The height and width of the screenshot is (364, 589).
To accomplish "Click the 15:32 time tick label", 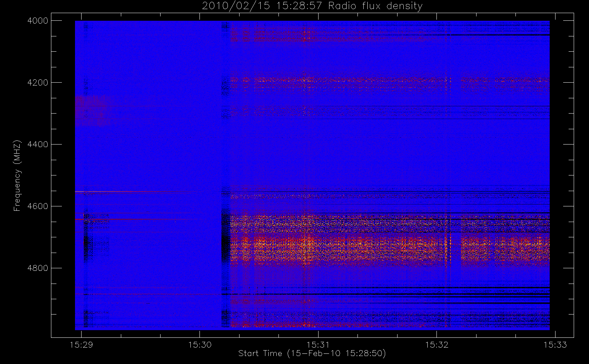I will coord(437,345).
